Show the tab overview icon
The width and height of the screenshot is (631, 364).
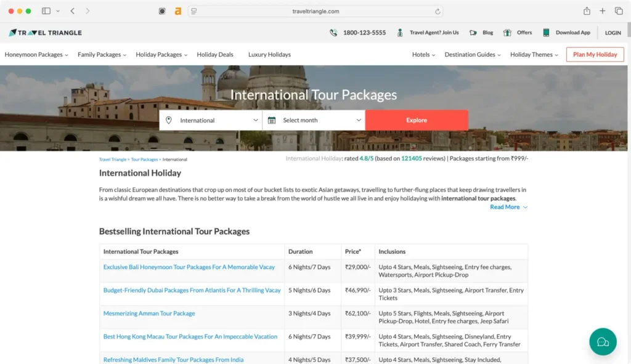[619, 11]
